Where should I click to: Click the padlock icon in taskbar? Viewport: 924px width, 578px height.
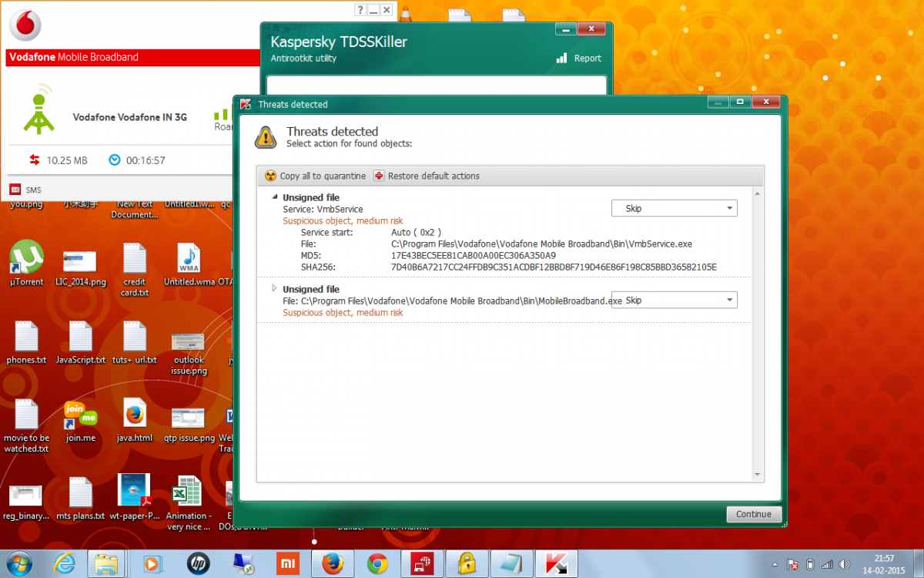(x=467, y=563)
